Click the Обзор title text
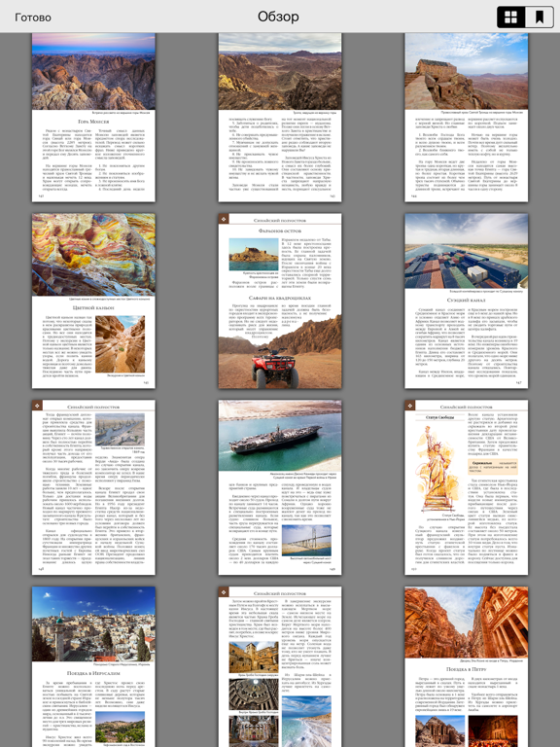 point(279,17)
